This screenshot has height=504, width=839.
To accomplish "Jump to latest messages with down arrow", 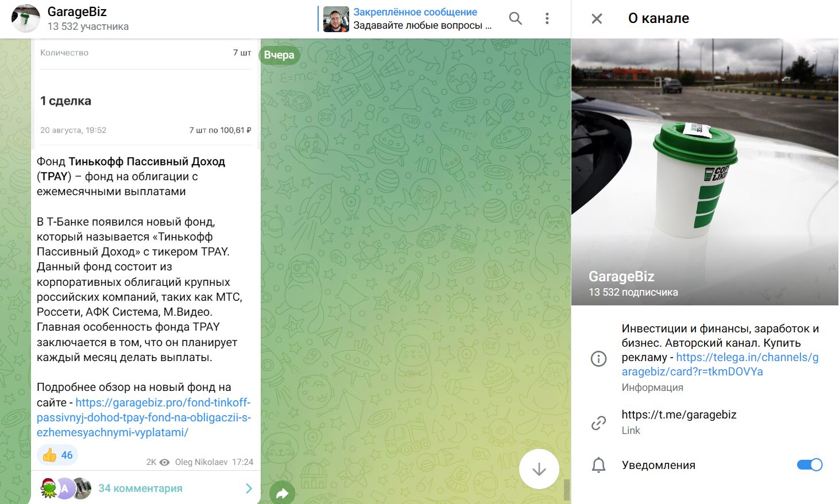I will click(x=539, y=470).
